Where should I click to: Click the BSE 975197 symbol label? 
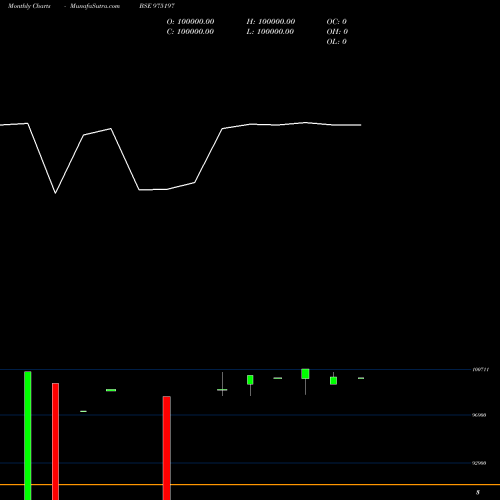157,6
